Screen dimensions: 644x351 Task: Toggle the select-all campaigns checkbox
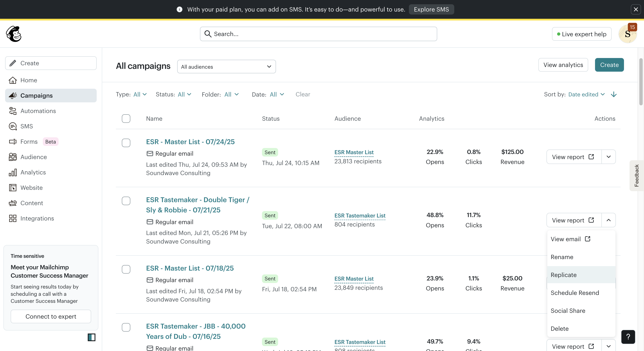[x=126, y=118]
